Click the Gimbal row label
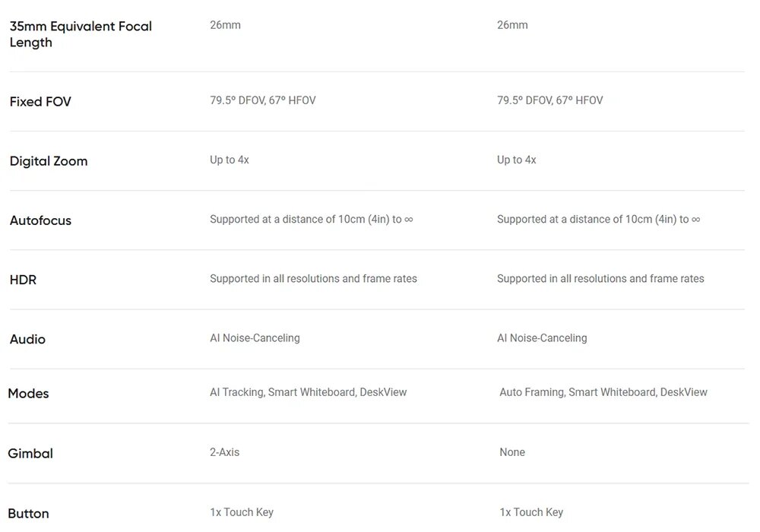Viewport: 760px width, 532px height. coord(30,454)
